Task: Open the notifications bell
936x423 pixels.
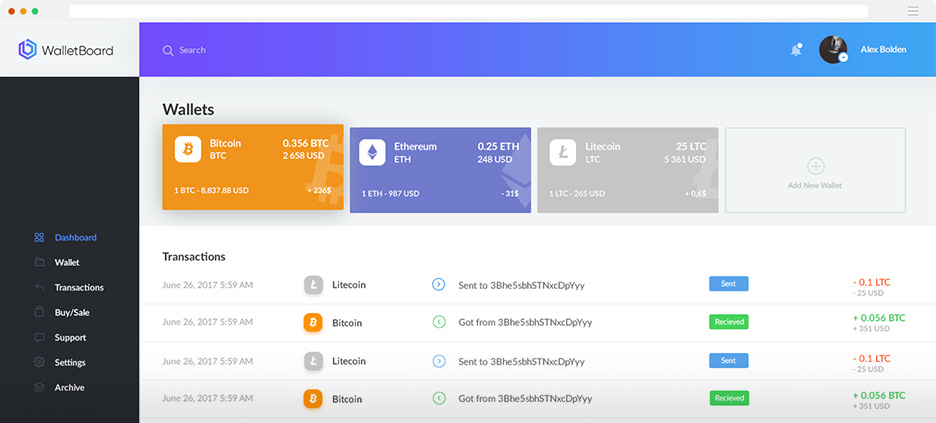Action: [x=796, y=50]
